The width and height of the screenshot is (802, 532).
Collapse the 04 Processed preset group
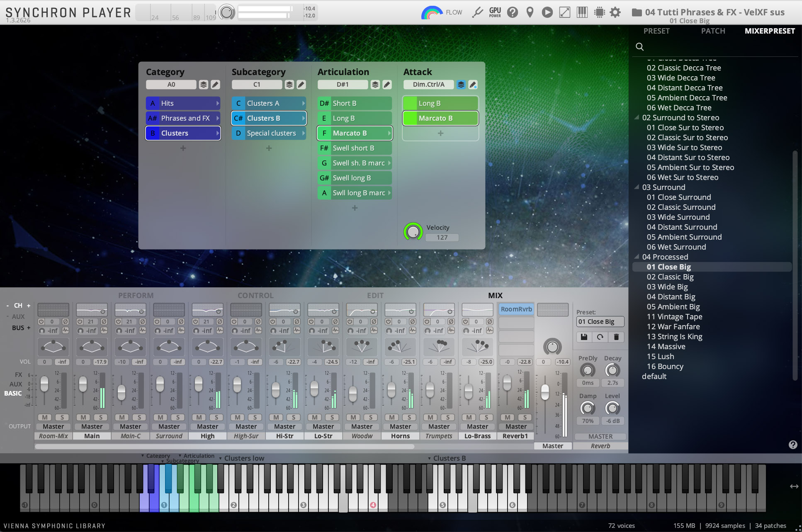click(637, 257)
